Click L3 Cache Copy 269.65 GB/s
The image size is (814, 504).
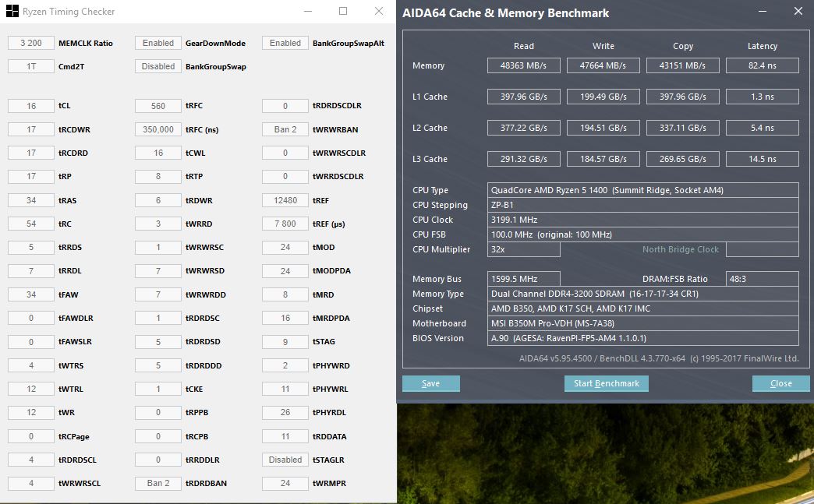point(683,159)
